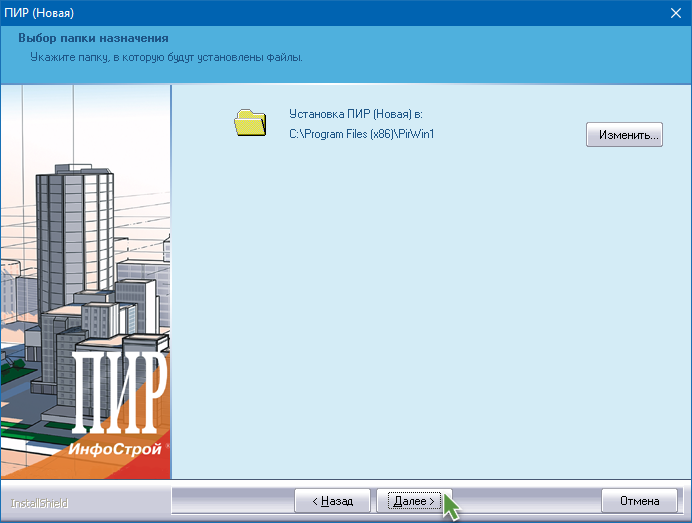This screenshot has width=692, height=523.
Task: Close the ПИР (Новая) installer window
Action: tap(676, 13)
